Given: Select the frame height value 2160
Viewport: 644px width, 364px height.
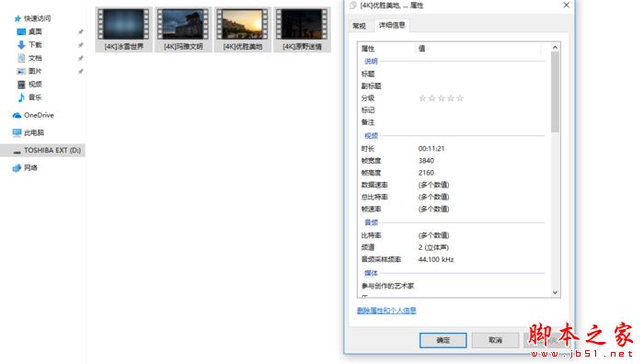Looking at the screenshot, I should (x=426, y=173).
